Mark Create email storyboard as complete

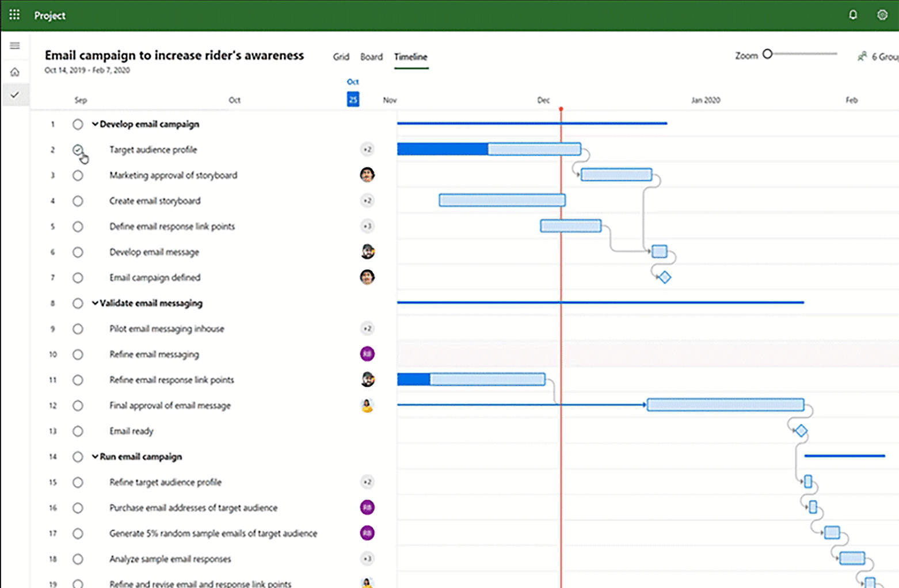click(x=78, y=201)
